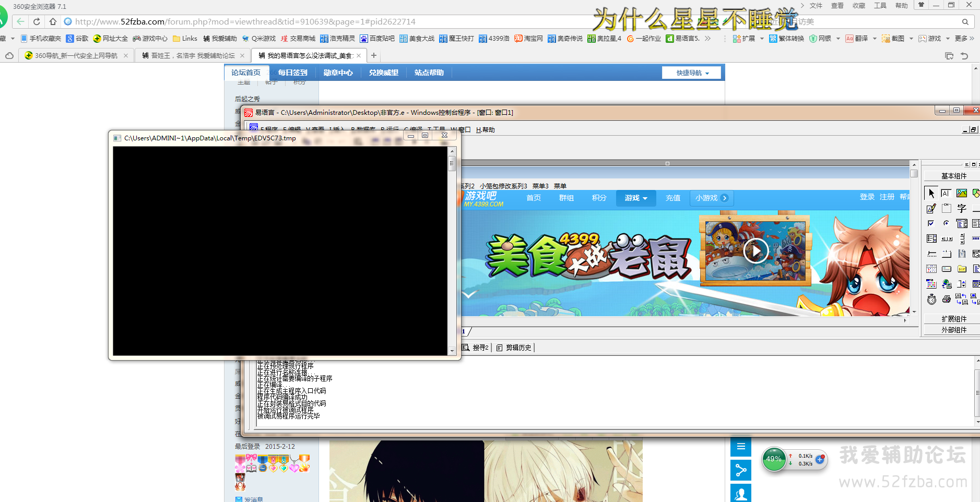
Task: Pick the checkbox component in the palette
Action: (x=931, y=223)
